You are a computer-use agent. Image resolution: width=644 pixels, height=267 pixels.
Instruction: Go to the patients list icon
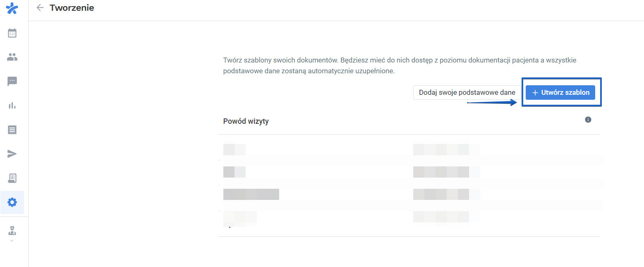point(12,57)
